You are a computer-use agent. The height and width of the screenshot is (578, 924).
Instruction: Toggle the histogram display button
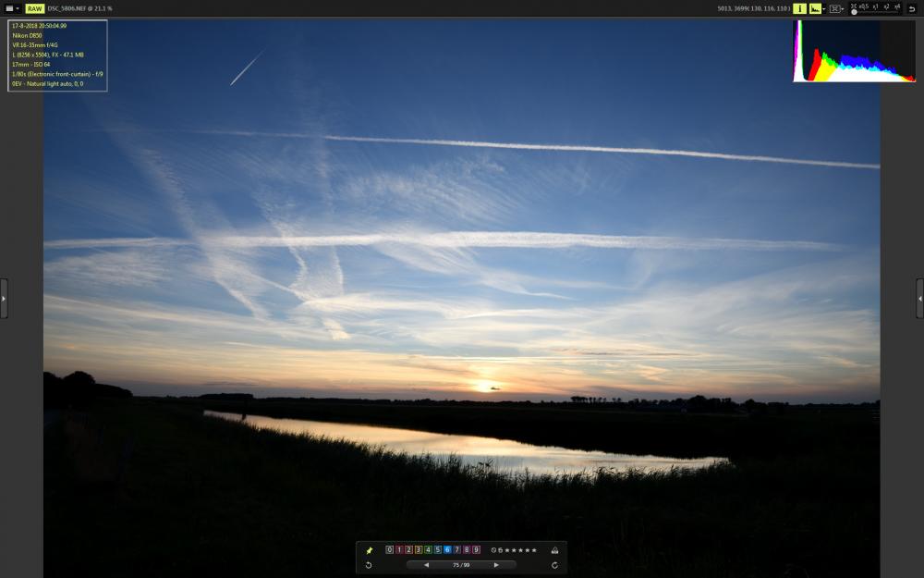click(816, 8)
